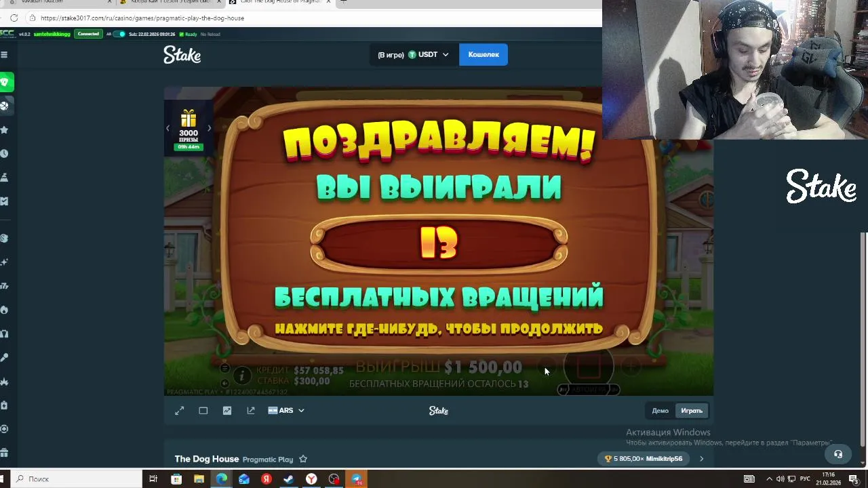Pop out game with external arrow icon

click(x=251, y=411)
